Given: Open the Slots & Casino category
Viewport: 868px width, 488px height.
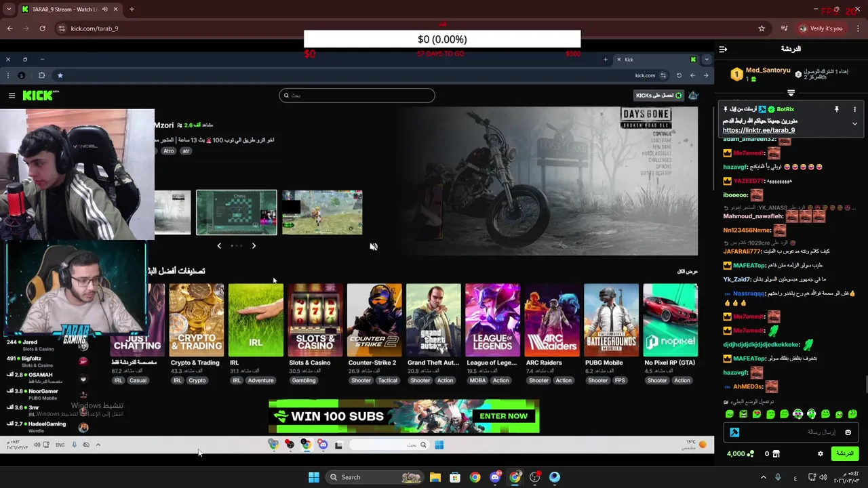Looking at the screenshot, I should point(315,320).
